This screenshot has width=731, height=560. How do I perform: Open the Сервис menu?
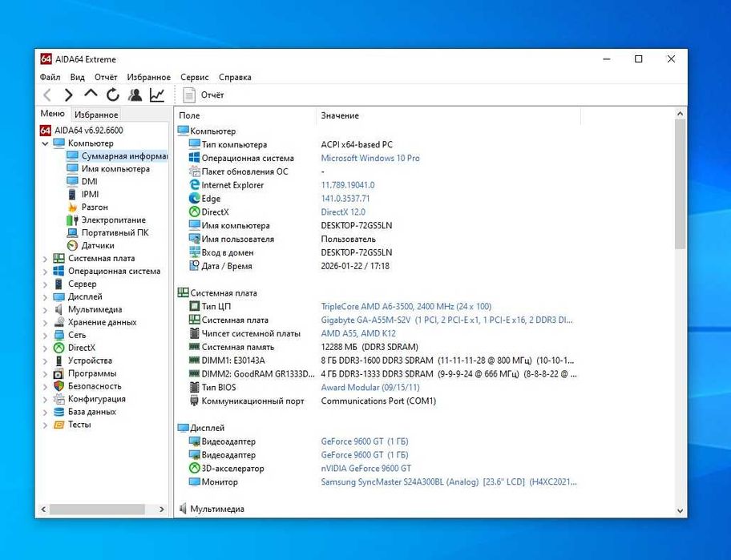(x=195, y=77)
